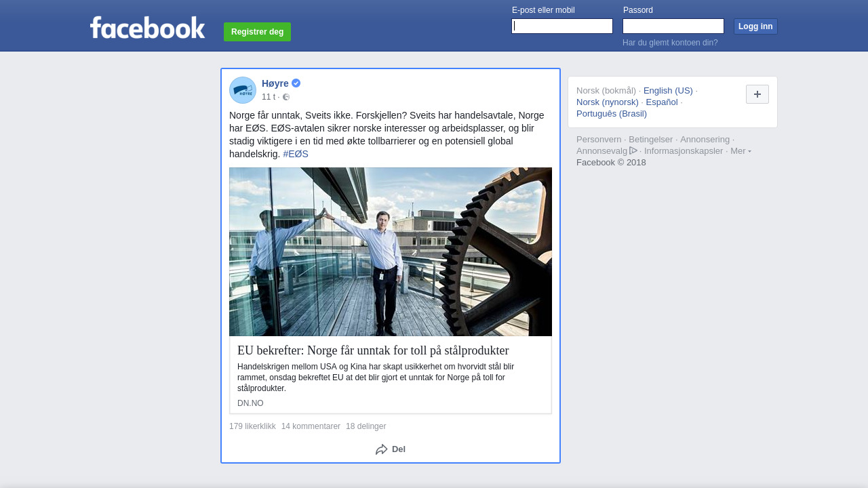Open Annonsering footer link
Screen dimensions: 868x488
705,140
